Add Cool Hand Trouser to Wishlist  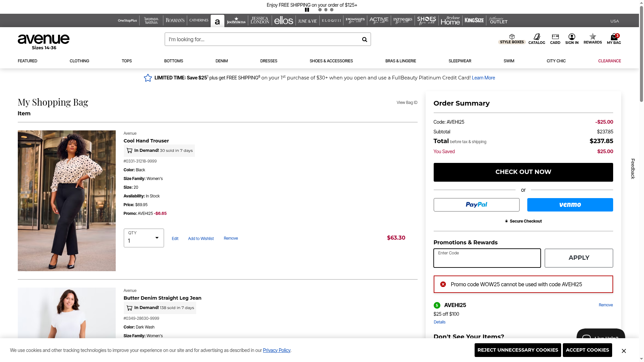(x=201, y=239)
